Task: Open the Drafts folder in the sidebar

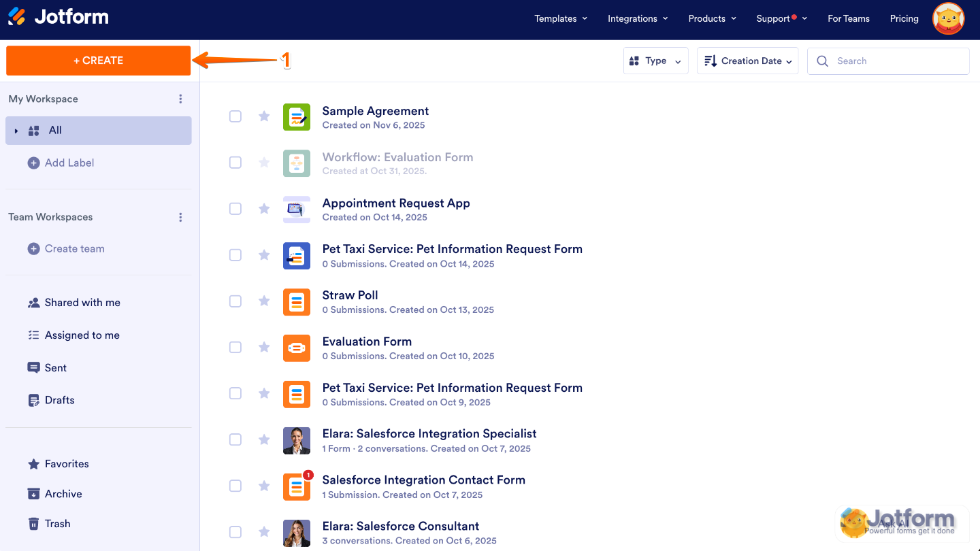Action: click(60, 399)
